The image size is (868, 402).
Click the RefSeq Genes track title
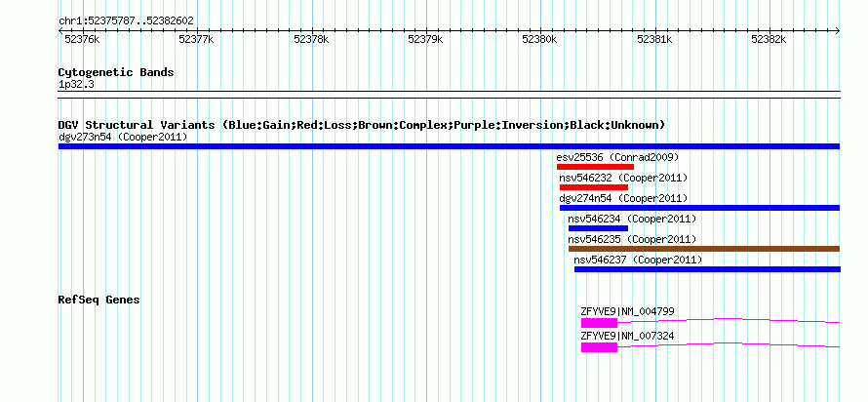(x=99, y=300)
